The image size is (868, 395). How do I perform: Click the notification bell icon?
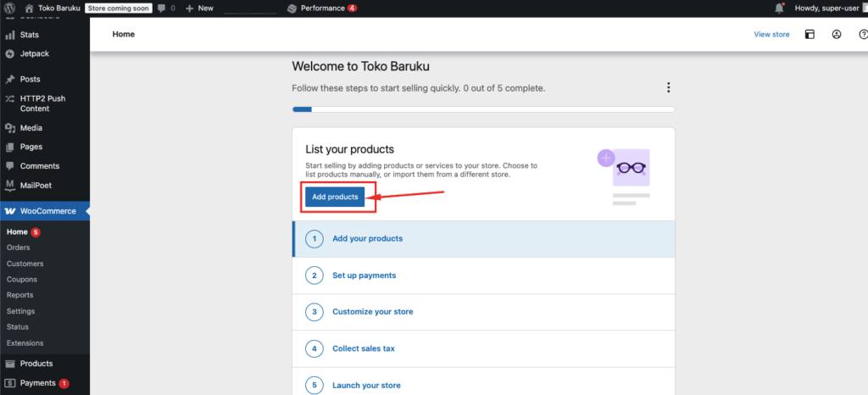(x=780, y=8)
